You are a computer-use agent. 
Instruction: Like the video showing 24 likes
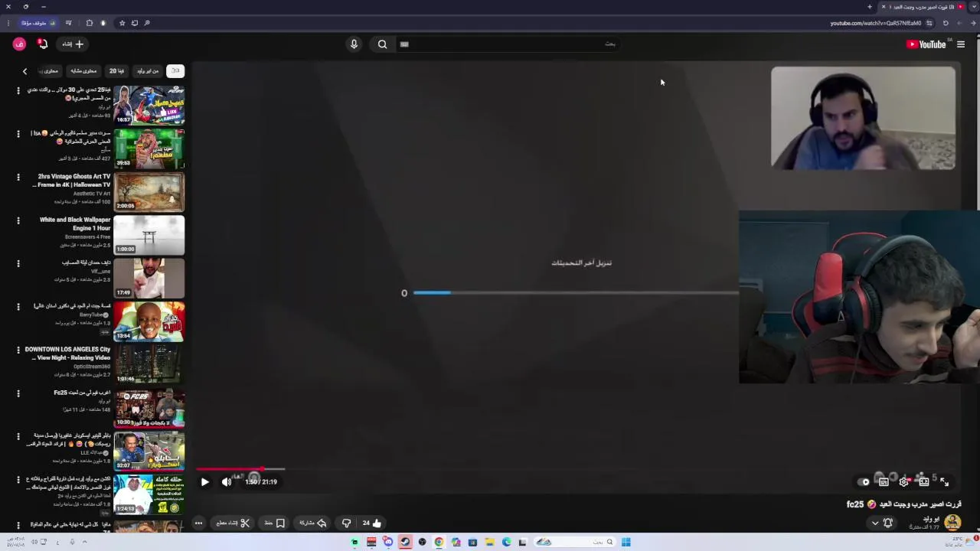[372, 523]
